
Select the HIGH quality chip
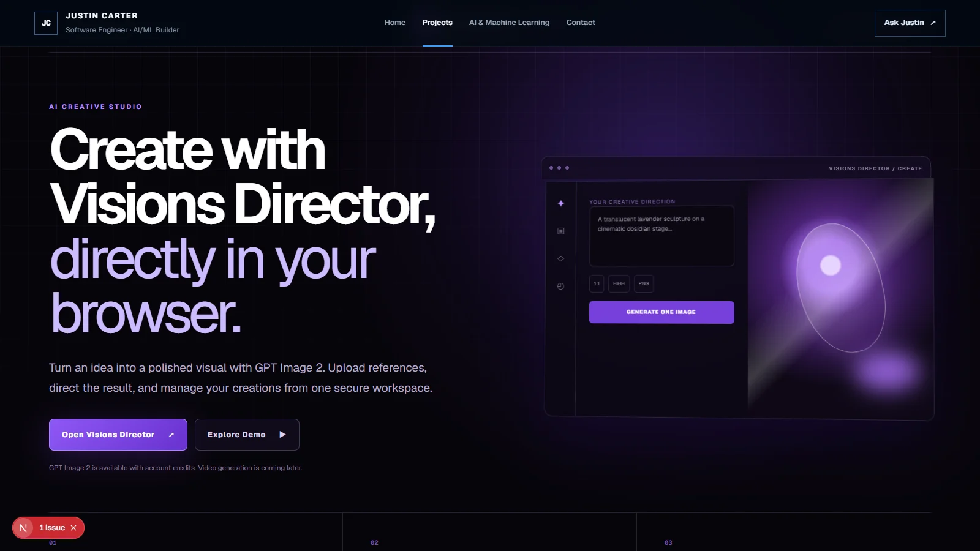coord(619,283)
